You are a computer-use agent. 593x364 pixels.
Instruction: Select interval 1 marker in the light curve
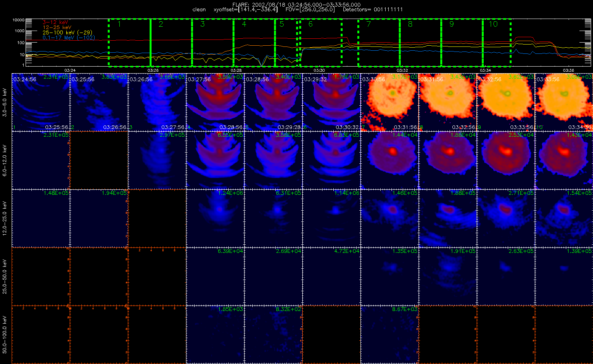tap(119, 24)
